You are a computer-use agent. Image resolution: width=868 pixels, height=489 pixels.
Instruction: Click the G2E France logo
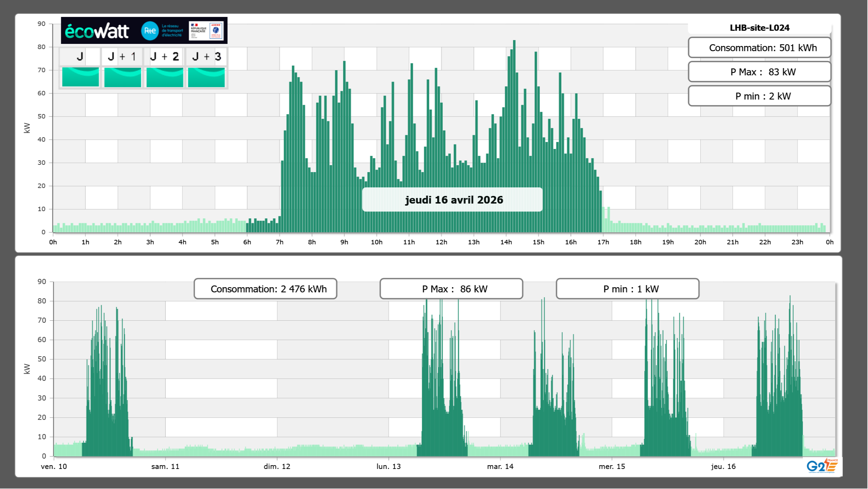(822, 466)
